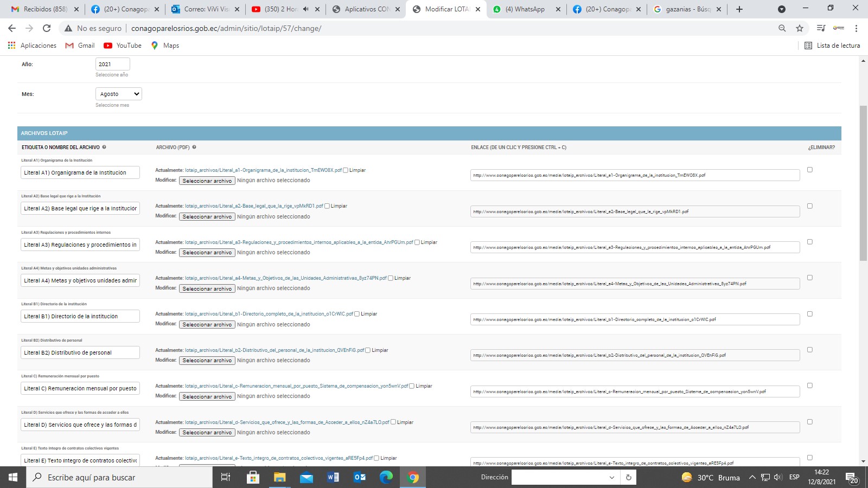Check Eliminar box for Literal C Remuneración row

click(x=810, y=386)
